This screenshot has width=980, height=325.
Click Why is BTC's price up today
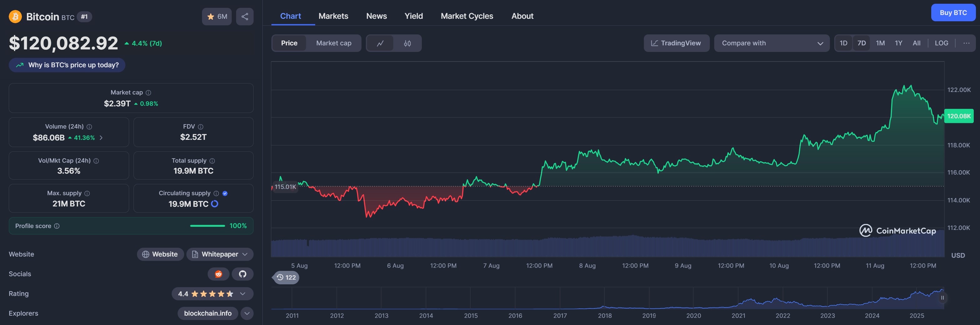(67, 65)
